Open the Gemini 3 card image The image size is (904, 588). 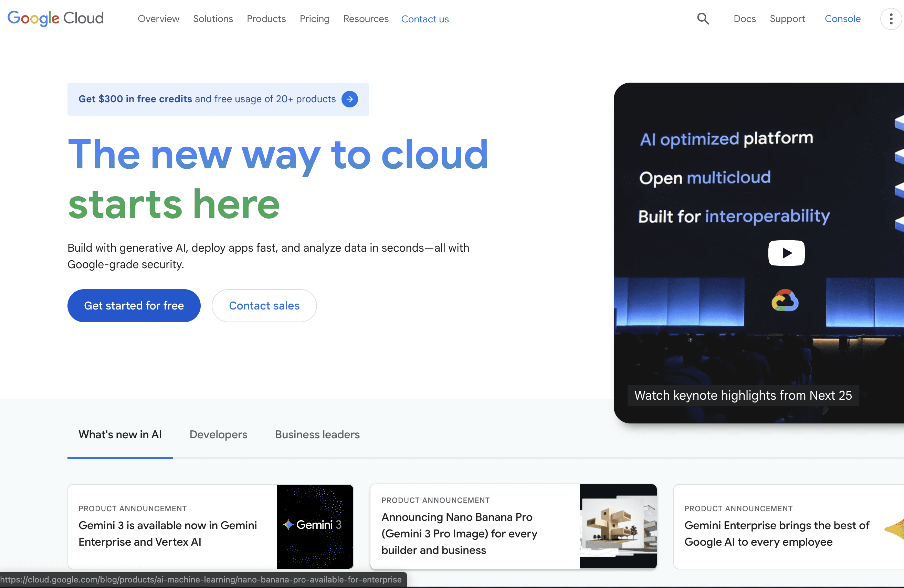[x=315, y=526]
